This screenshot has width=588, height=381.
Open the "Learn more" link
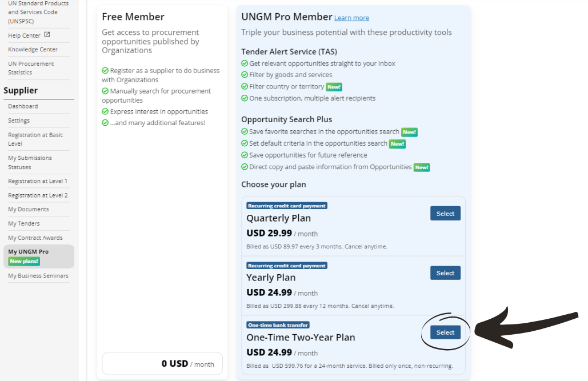(351, 18)
